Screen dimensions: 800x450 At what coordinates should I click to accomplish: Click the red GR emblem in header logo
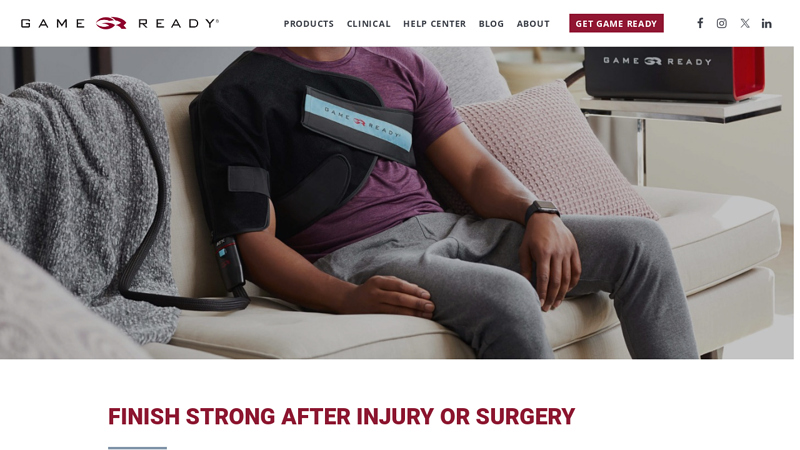pyautogui.click(x=111, y=23)
